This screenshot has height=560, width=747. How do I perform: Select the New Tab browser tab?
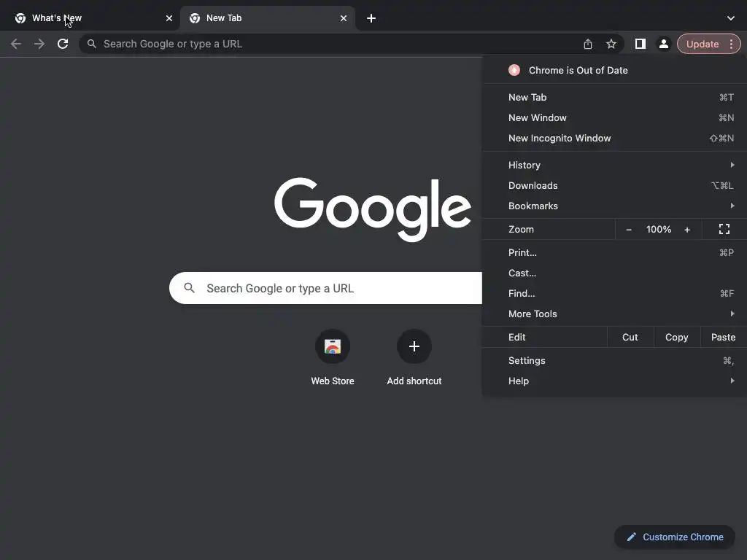pyautogui.click(x=268, y=18)
